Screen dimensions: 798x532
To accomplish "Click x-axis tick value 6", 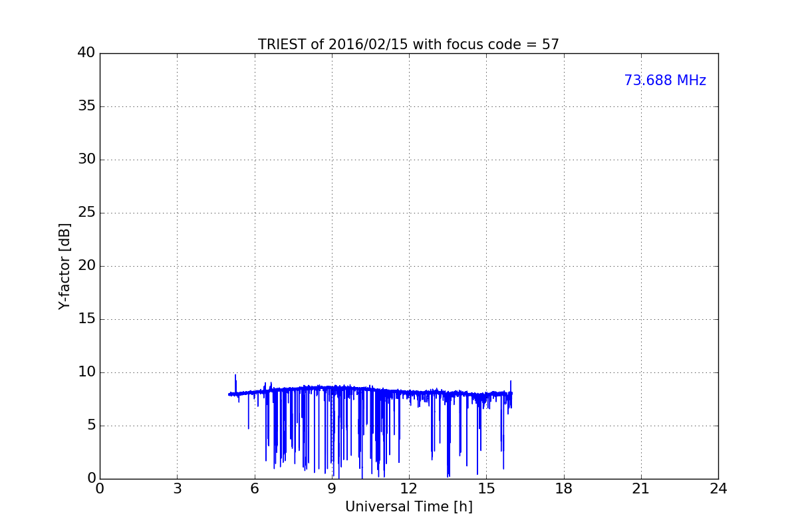I will coord(254,489).
